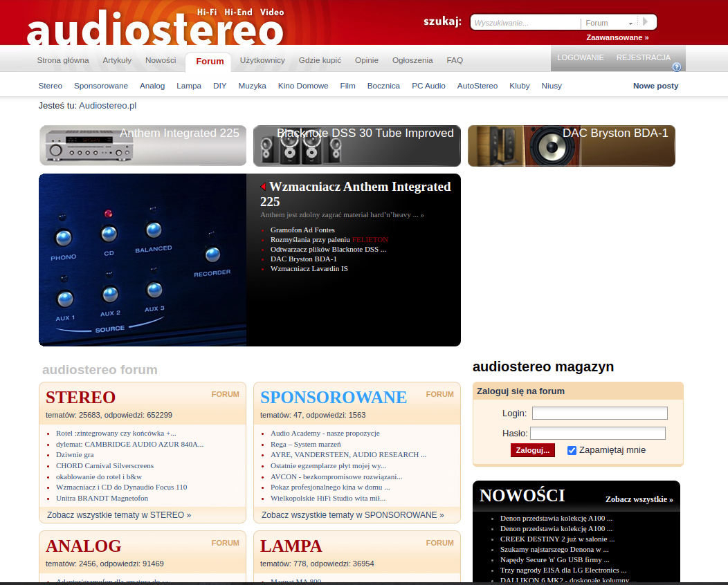Open the ANALOG forum heading
Viewport: 728px width, 585px height.
(x=84, y=546)
